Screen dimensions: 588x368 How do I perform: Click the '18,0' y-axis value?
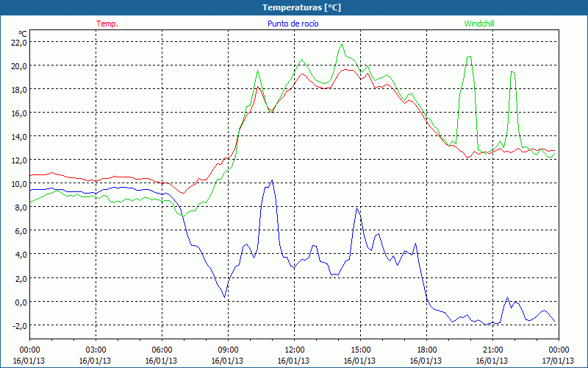(x=20, y=90)
